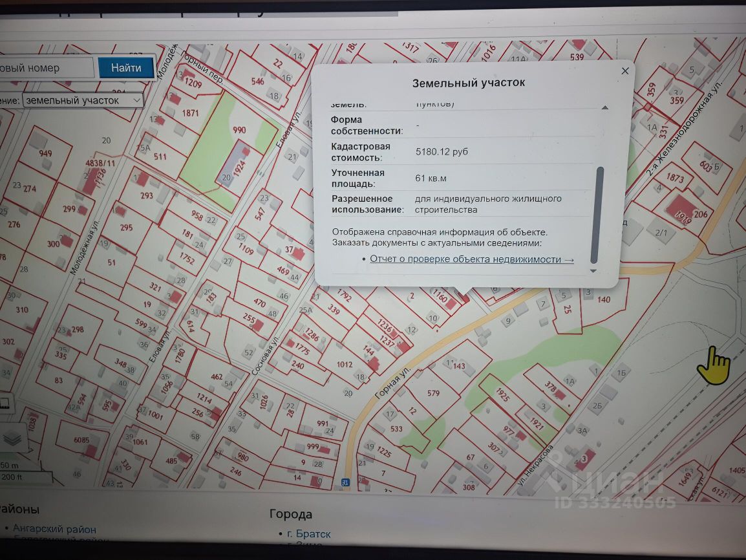This screenshot has height=560, width=746.
Task: Open the map layers stack icon
Action: 12,438
